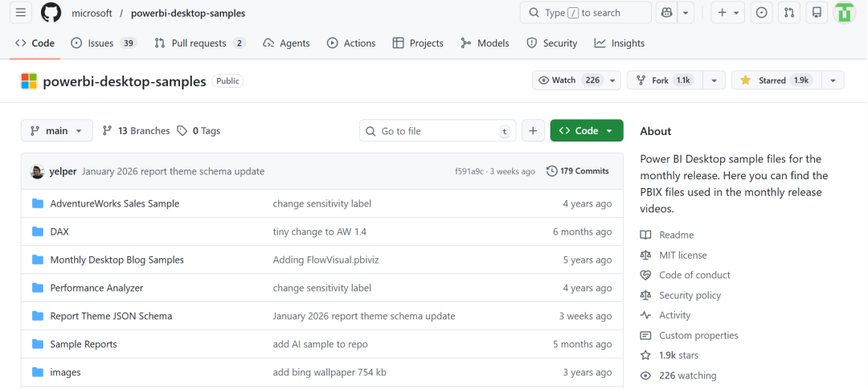Viewport: 868px width, 389px height.
Task: Expand the main branch selector
Action: tap(57, 130)
